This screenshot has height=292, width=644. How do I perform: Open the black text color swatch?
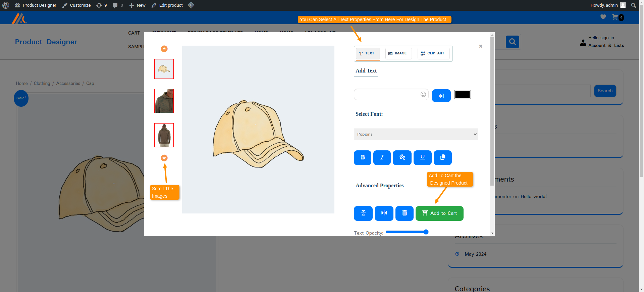tap(463, 95)
